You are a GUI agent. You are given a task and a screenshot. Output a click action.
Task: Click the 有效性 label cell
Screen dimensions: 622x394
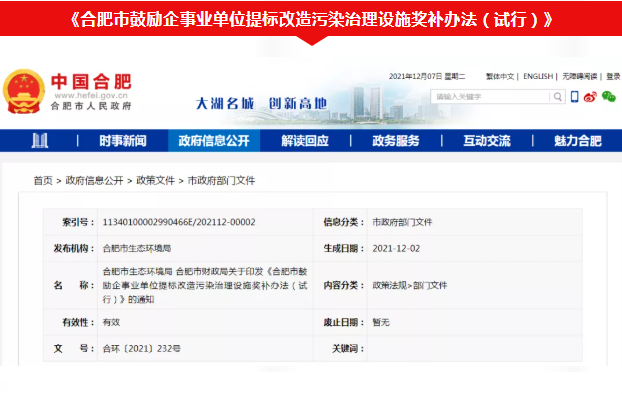point(71,322)
